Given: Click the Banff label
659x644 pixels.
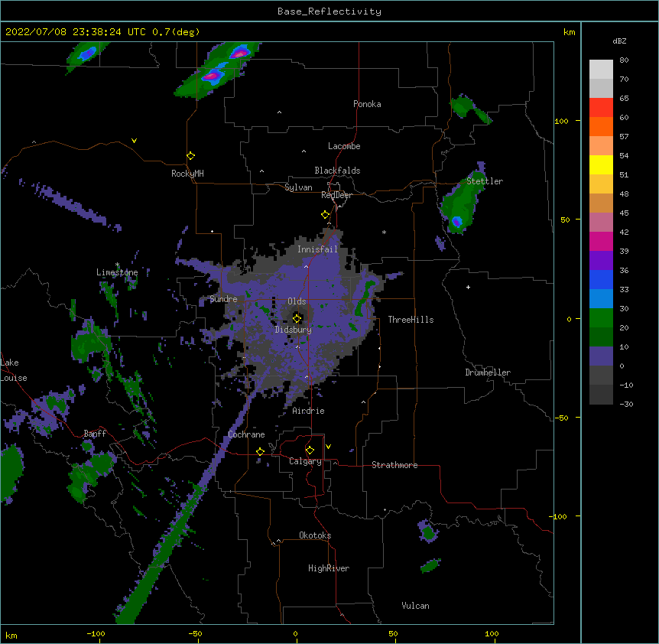Looking at the screenshot, I should (x=95, y=434).
